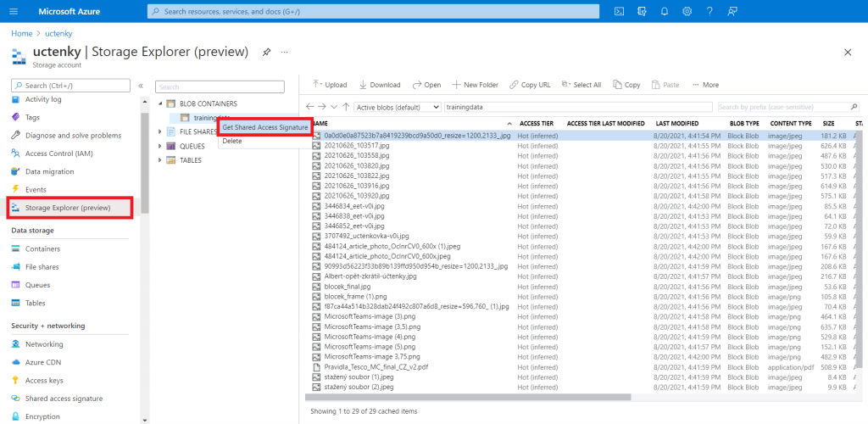Open the Select All dropdown
This screenshot has width=868, height=424.
[x=582, y=85]
